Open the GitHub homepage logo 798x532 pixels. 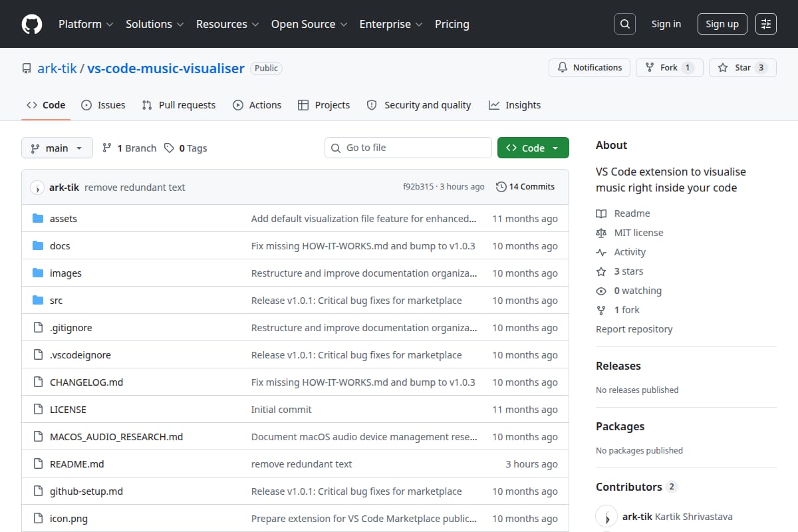[32, 24]
